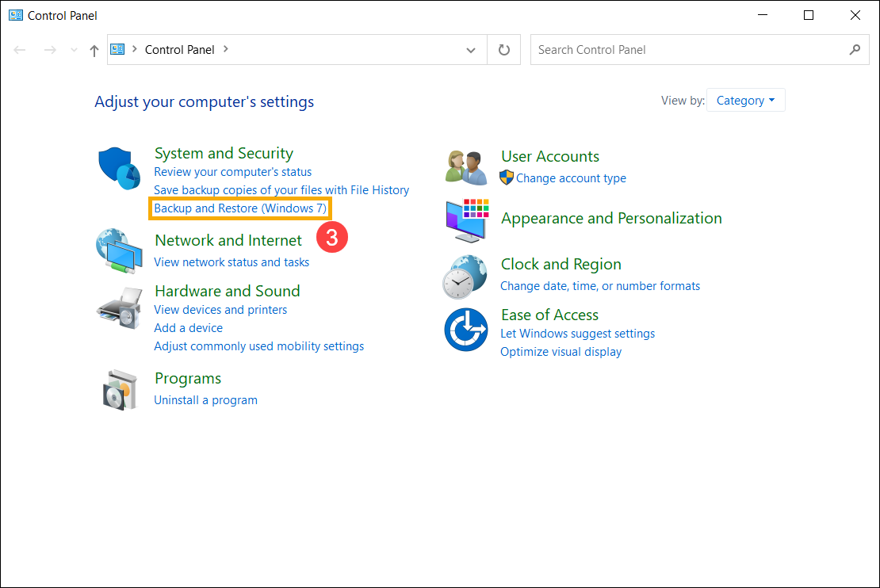Viewport: 880px width, 588px height.
Task: Click the Clock and Region clock icon
Action: pos(466,277)
